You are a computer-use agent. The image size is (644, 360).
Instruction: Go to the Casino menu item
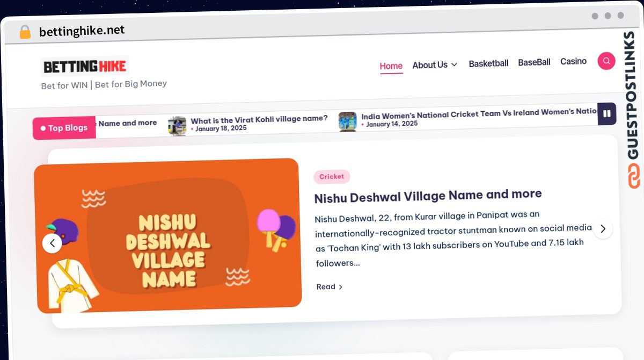point(573,61)
